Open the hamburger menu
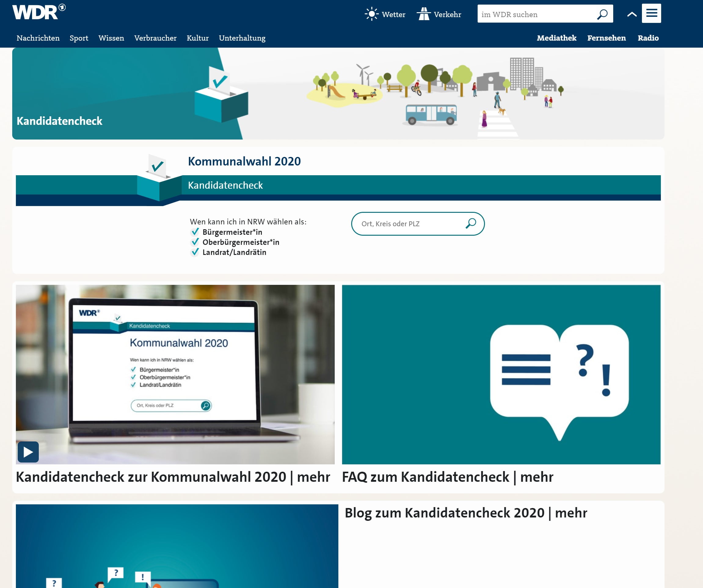703x588 pixels. tap(651, 13)
